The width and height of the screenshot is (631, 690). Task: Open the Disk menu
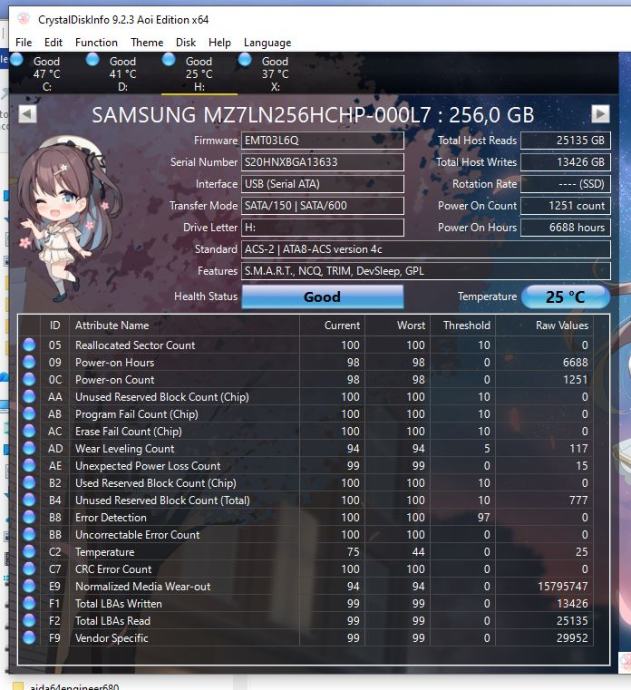tap(186, 43)
